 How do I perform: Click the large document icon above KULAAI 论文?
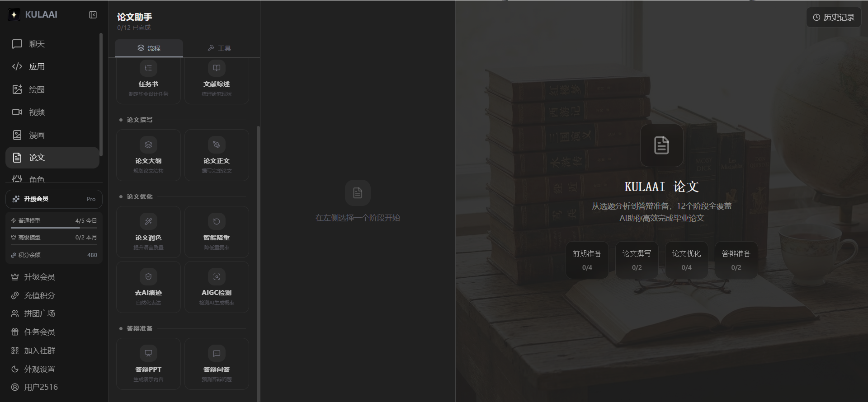click(661, 145)
